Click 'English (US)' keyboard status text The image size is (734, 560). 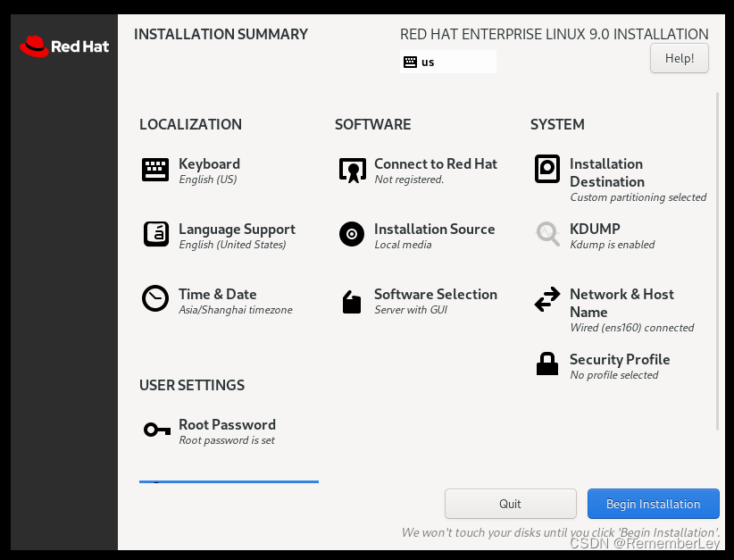tap(208, 180)
